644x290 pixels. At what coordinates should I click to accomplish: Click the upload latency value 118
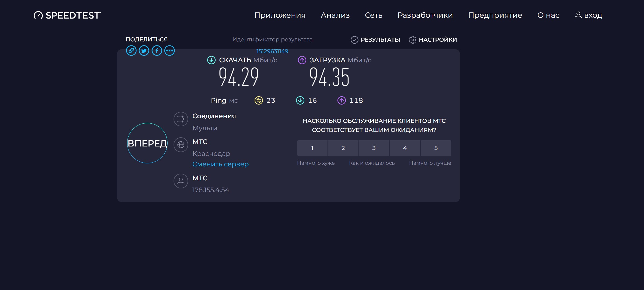coord(356,101)
